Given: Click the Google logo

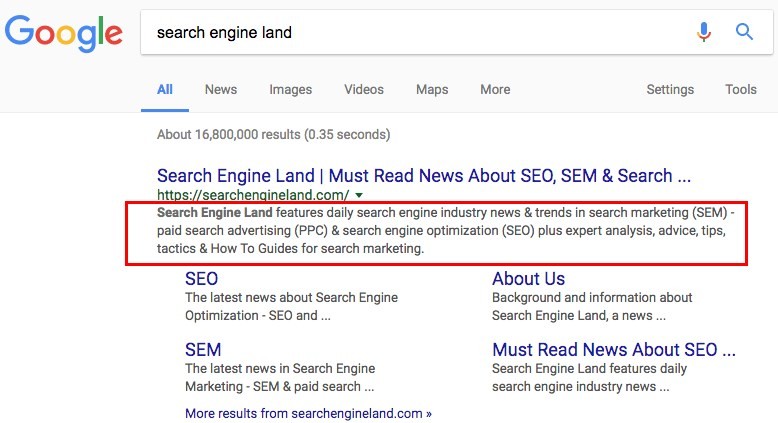Looking at the screenshot, I should (64, 34).
